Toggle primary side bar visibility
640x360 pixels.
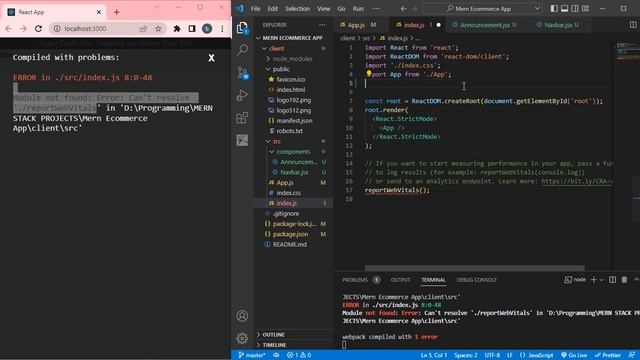tap(554, 9)
